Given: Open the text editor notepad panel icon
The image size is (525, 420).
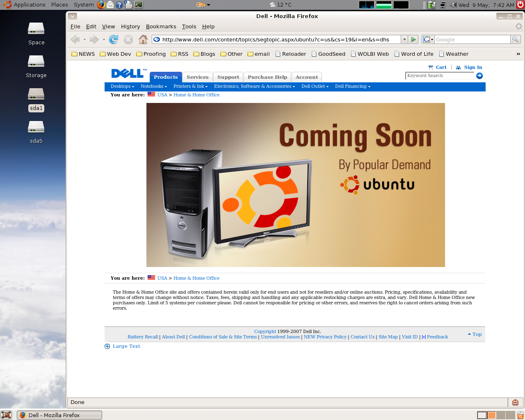Looking at the screenshot, I should (129, 5).
